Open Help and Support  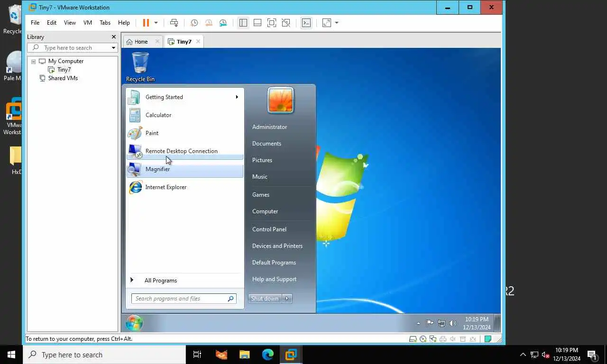pos(274,279)
